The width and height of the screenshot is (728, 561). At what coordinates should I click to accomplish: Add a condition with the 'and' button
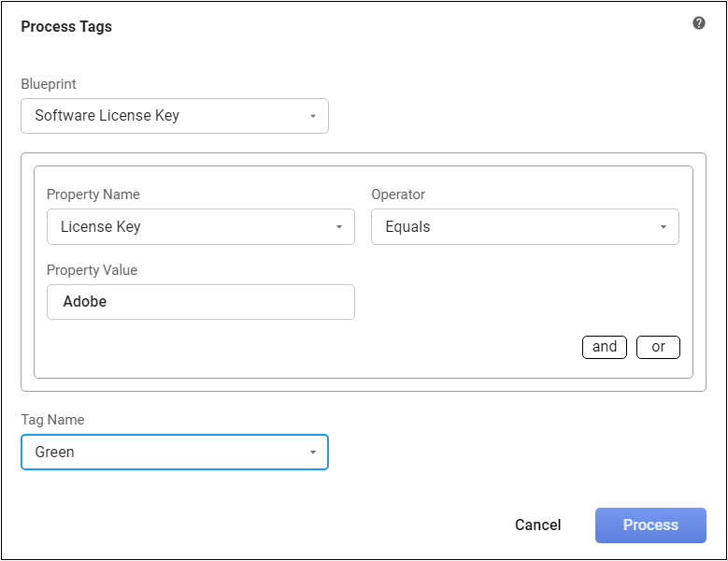click(x=605, y=347)
